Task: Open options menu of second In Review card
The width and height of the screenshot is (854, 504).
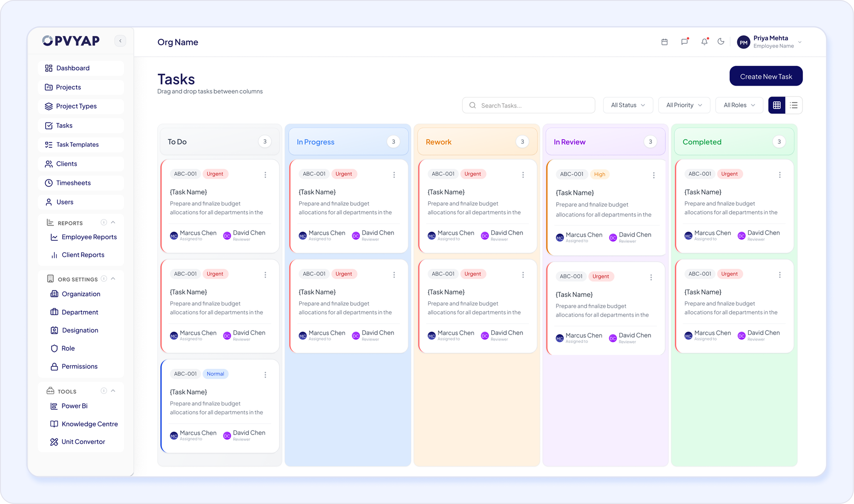Action: (651, 278)
